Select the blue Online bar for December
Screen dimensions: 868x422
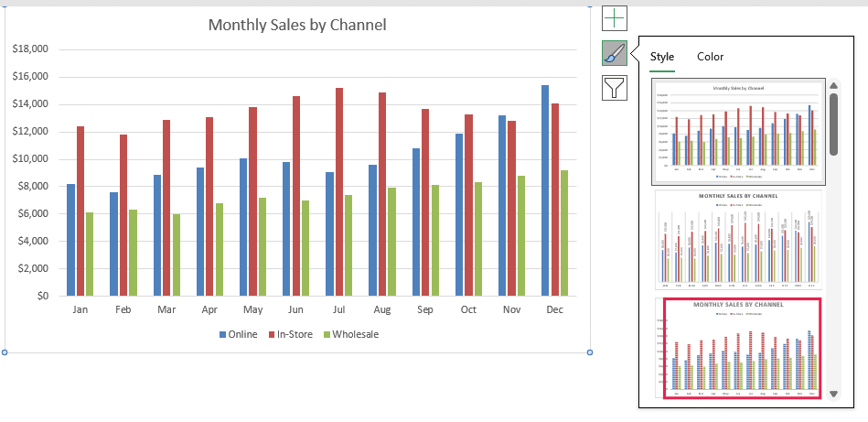point(545,190)
